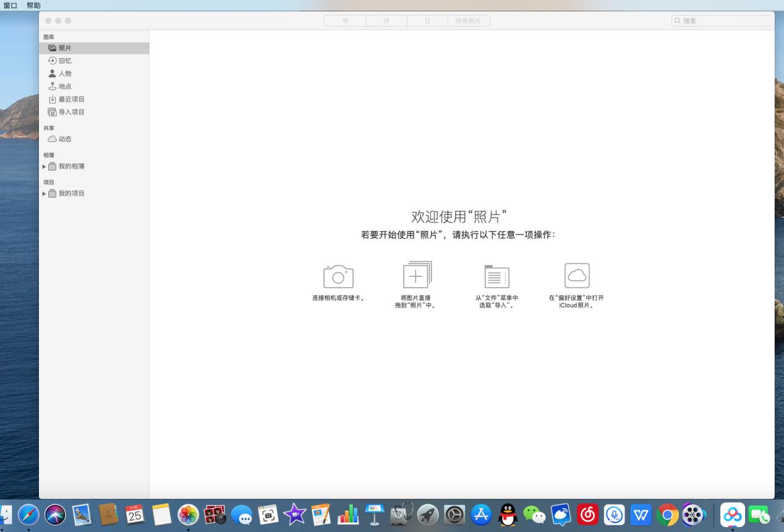Open the 窗口 menu in the menu bar
Viewport: 784px width, 532px height.
[9, 5]
